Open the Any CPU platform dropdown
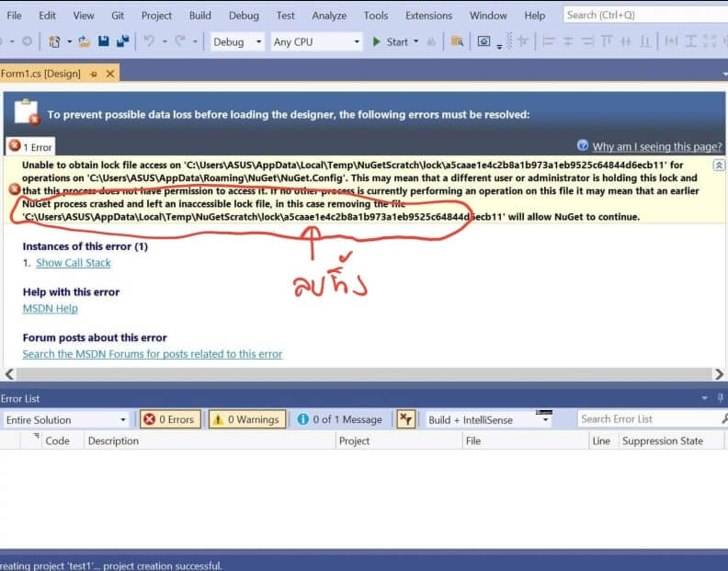728x571 pixels. pos(357,42)
